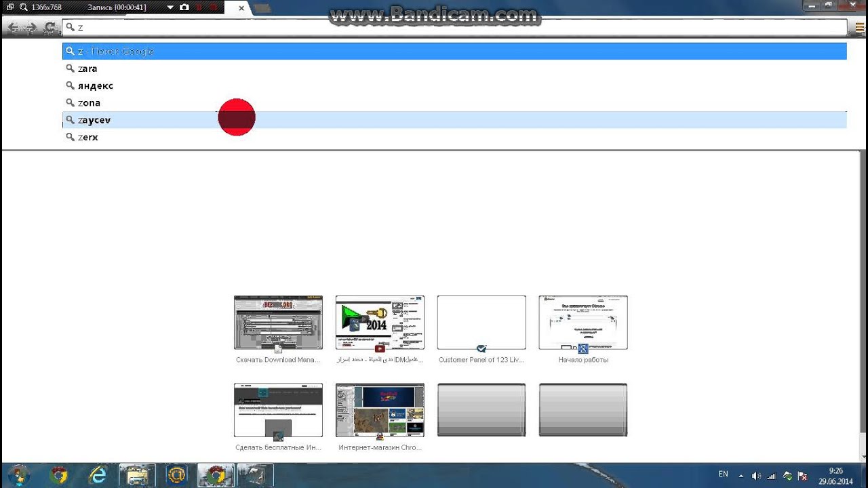Choose the 'zerx' search suggestion
Image resolution: width=868 pixels, height=488 pixels.
point(454,137)
